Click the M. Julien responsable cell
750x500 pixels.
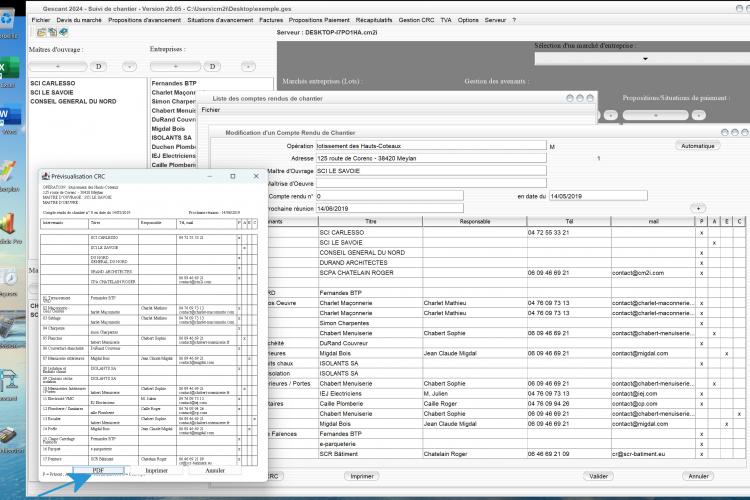474,394
